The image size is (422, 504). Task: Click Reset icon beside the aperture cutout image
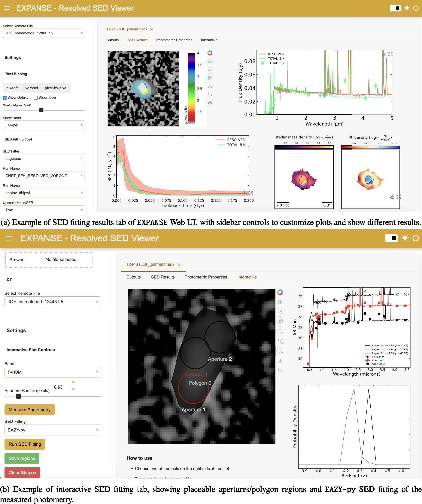[280, 370]
